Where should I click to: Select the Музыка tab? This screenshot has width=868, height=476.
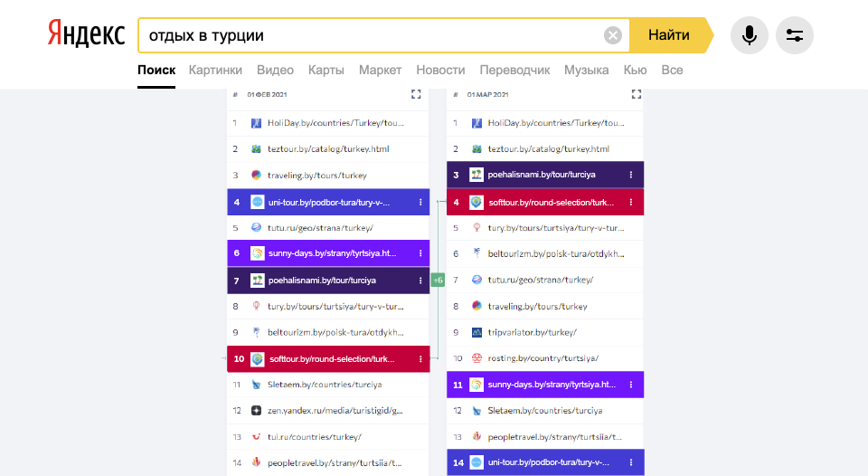(586, 71)
